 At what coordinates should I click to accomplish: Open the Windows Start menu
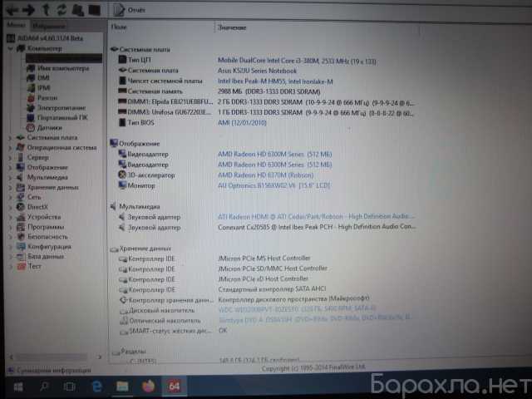coord(18,387)
